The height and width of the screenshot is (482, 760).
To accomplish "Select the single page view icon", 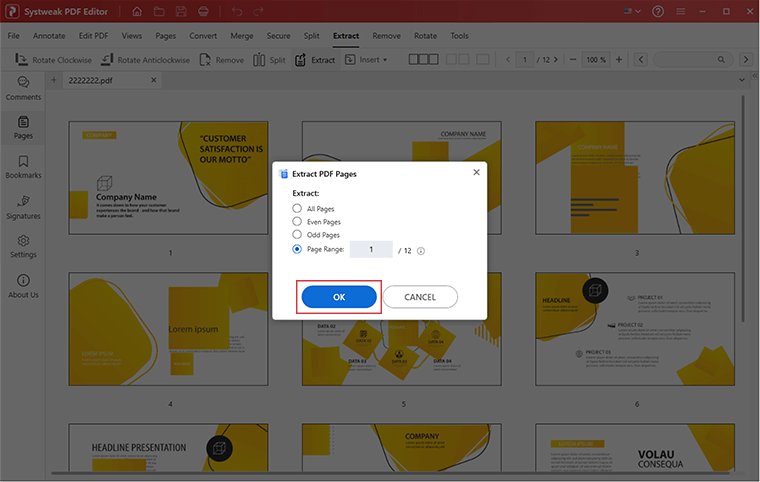I will pyautogui.click(x=483, y=59).
